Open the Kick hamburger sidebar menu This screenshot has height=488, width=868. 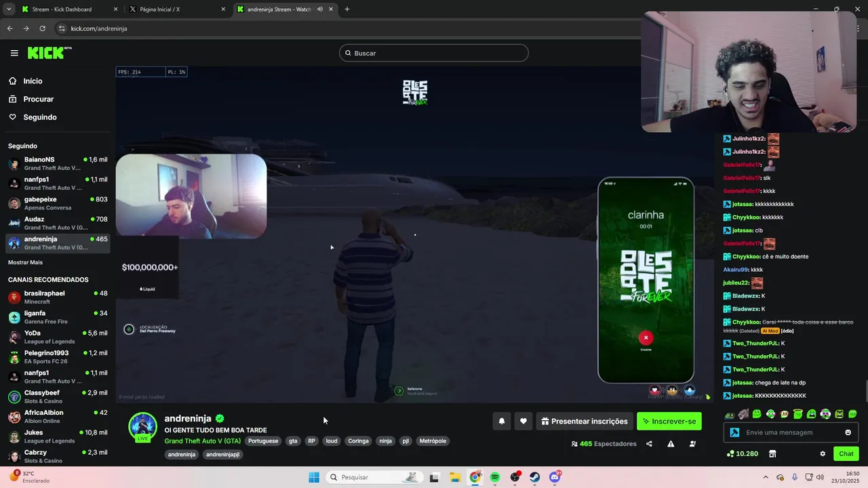pyautogui.click(x=14, y=53)
